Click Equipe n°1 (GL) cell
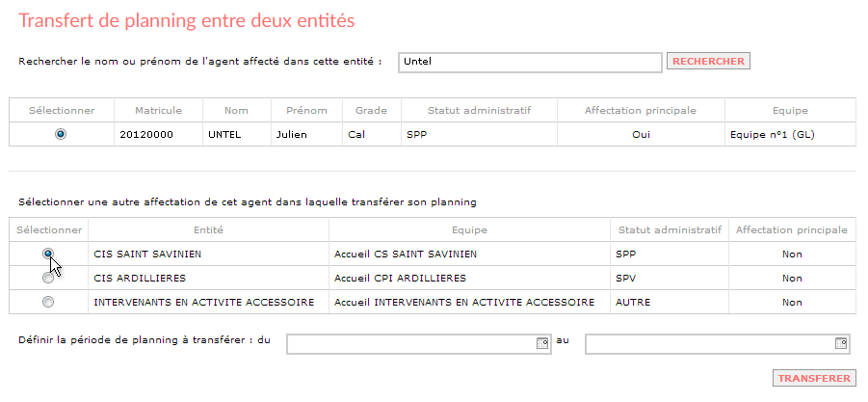Viewport: 868px width, 402px height. point(791,134)
